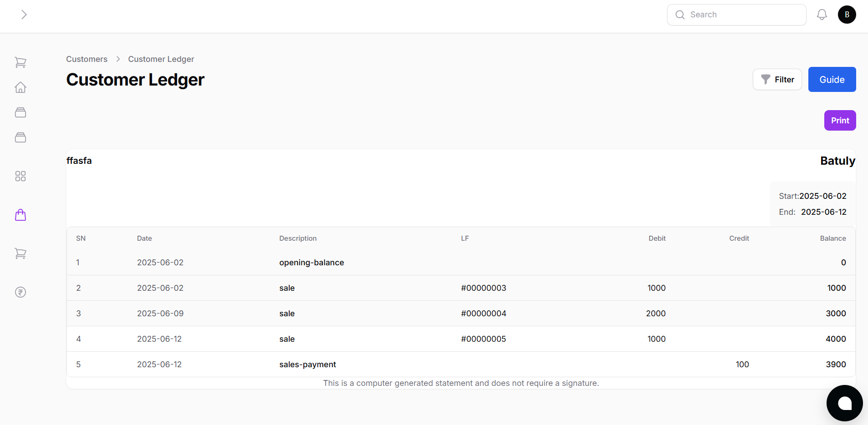Click the lower shopping cart sidebar icon
Viewport: 868px width, 425px height.
point(20,253)
